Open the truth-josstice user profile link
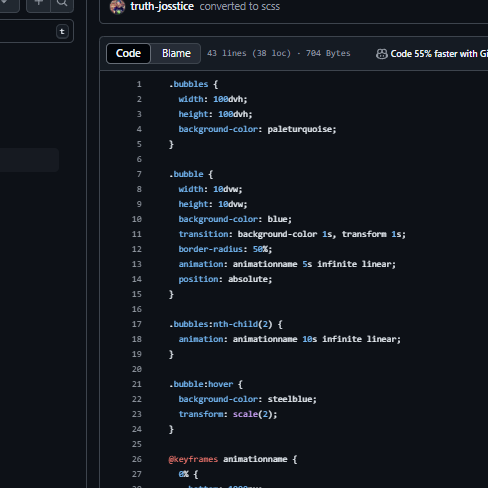The width and height of the screenshot is (488, 488). (x=162, y=6)
